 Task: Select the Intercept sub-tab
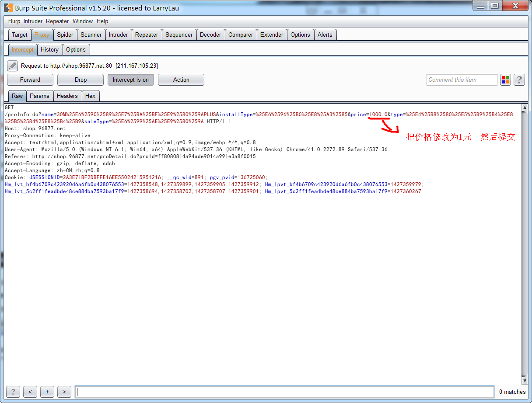coord(22,50)
